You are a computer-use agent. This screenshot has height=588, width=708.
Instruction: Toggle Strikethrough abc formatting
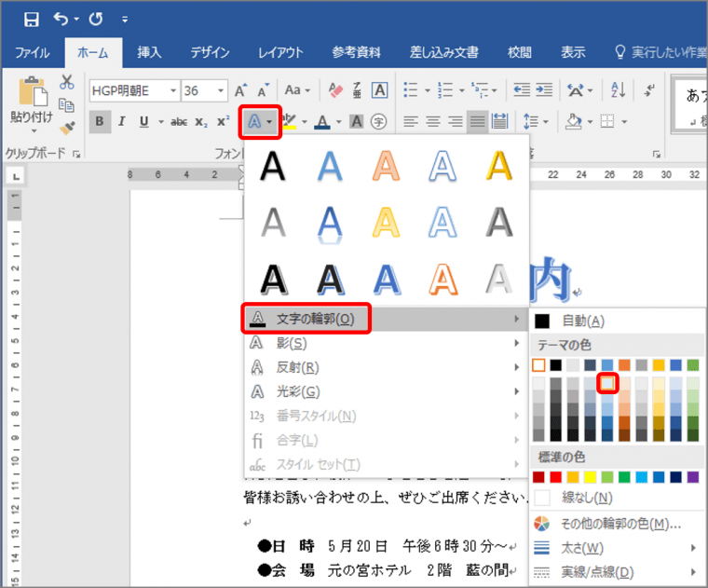[x=179, y=121]
